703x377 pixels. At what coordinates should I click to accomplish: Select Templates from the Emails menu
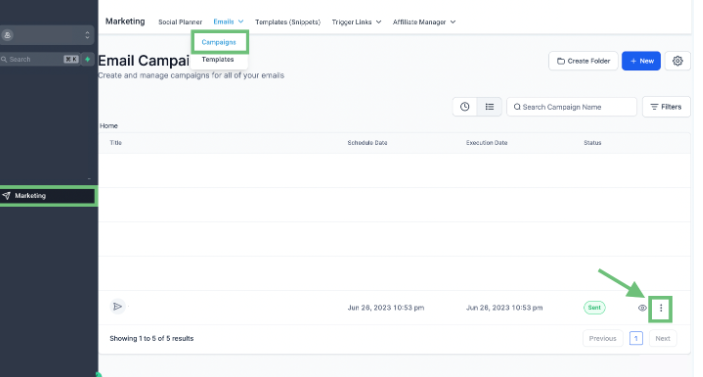pyautogui.click(x=217, y=60)
